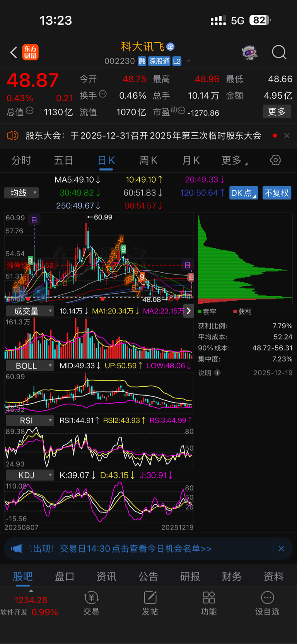Open the 成交量 indicator dropdown
Screen dimensions: 297x644
[x=29, y=311]
